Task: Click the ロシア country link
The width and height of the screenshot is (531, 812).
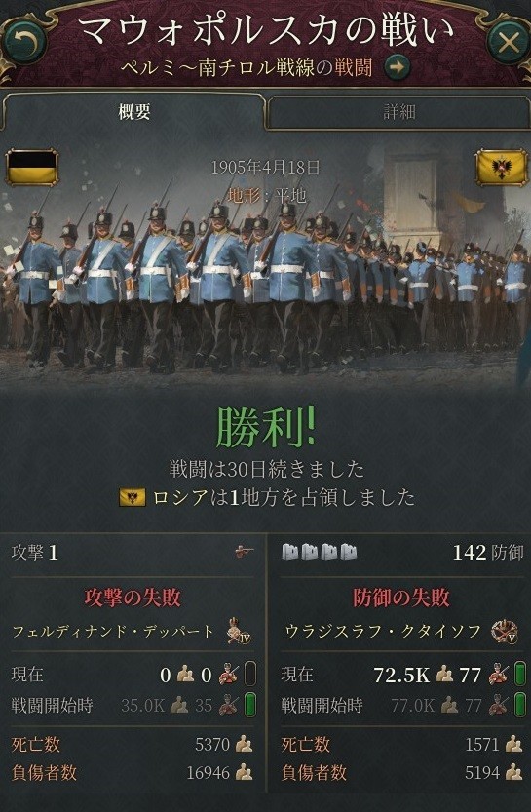Action: tap(180, 498)
